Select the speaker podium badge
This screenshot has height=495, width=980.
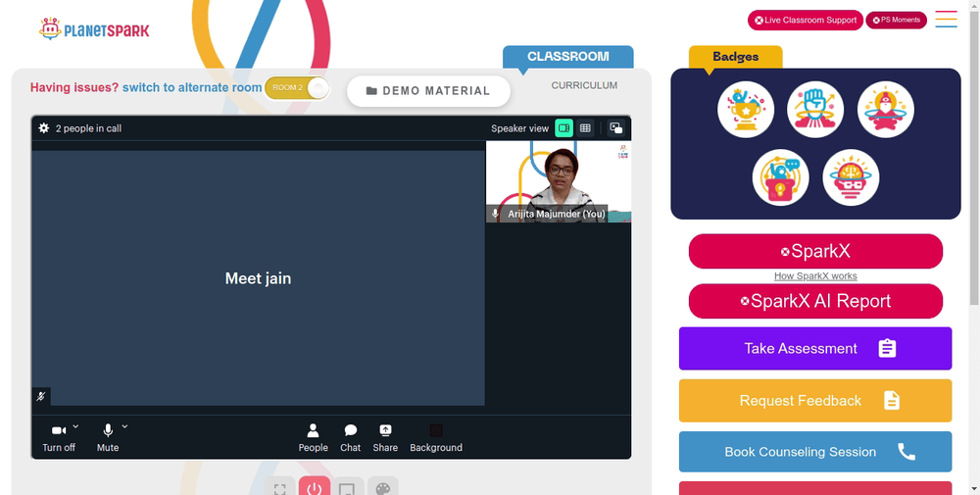781,177
